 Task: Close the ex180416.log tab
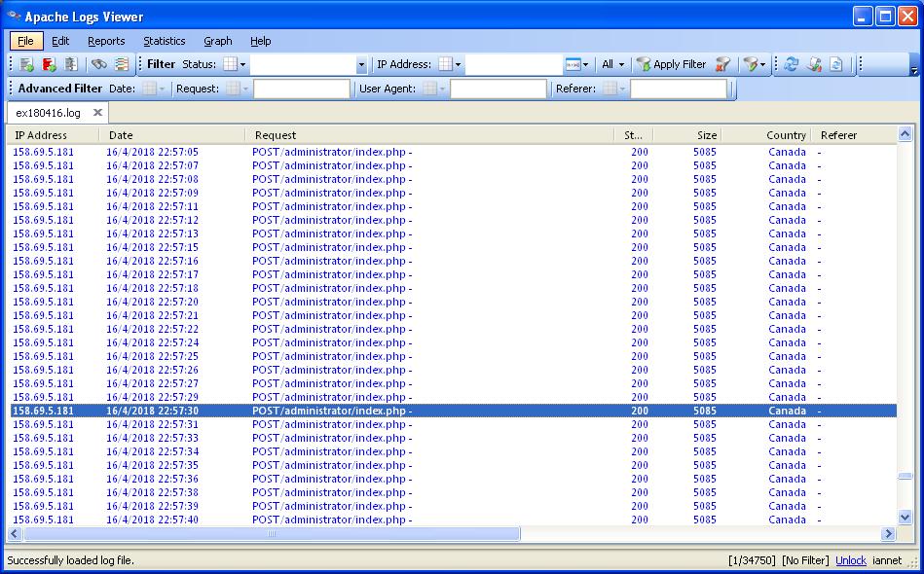tap(97, 112)
